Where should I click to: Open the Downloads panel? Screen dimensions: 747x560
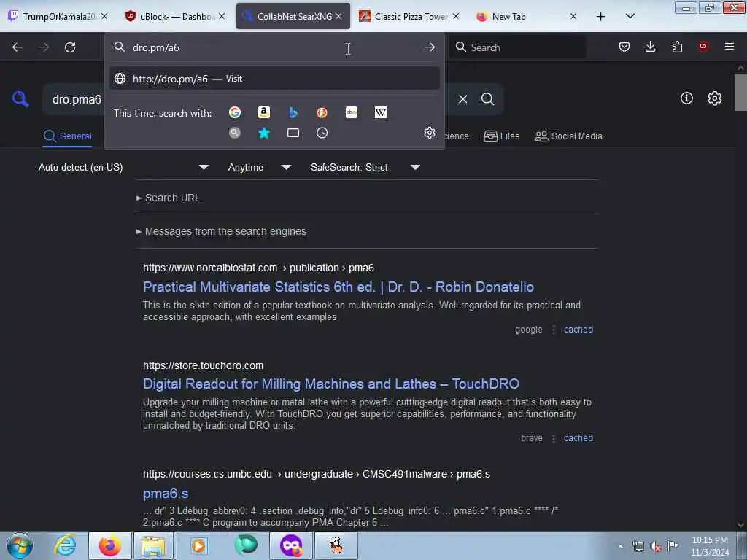(650, 47)
